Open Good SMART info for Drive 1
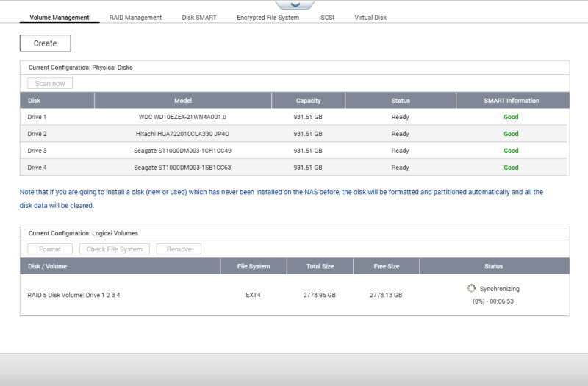 pos(511,117)
